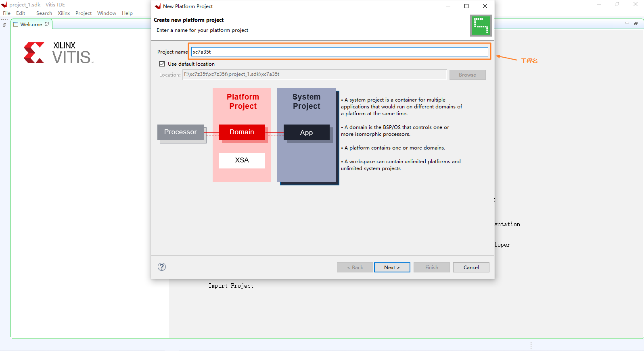This screenshot has width=644, height=351.
Task: Click the green platform project wizard icon
Action: click(481, 26)
